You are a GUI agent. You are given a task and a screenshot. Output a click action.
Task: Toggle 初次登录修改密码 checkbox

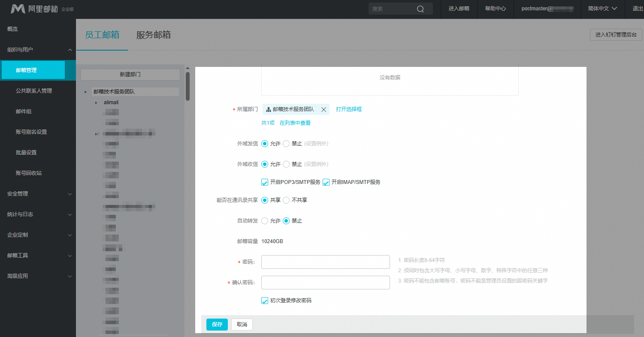pos(265,301)
